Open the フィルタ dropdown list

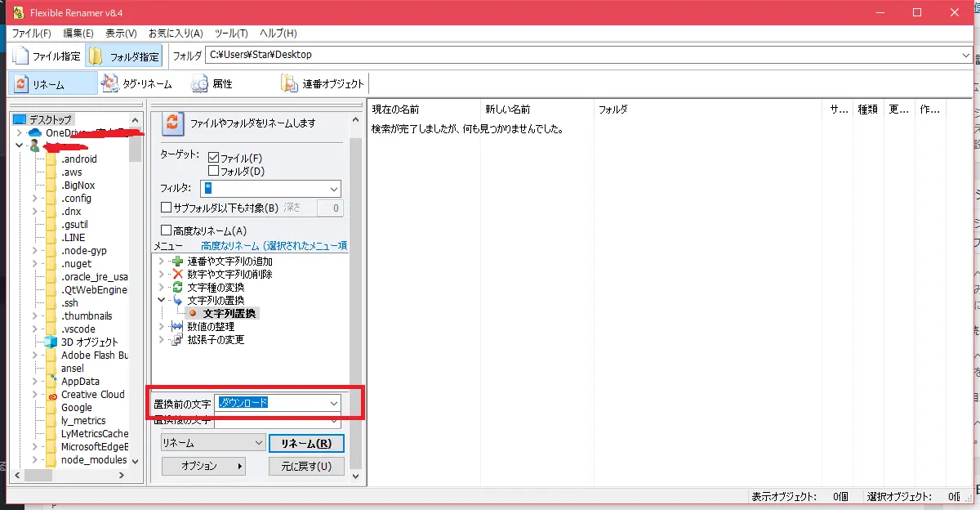click(333, 189)
